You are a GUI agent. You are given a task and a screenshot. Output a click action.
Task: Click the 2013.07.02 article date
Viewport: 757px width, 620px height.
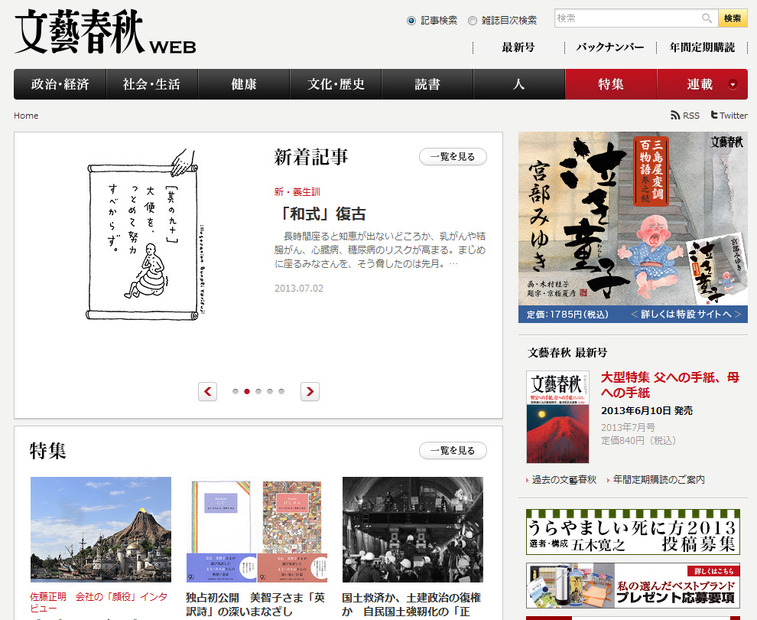pos(299,288)
